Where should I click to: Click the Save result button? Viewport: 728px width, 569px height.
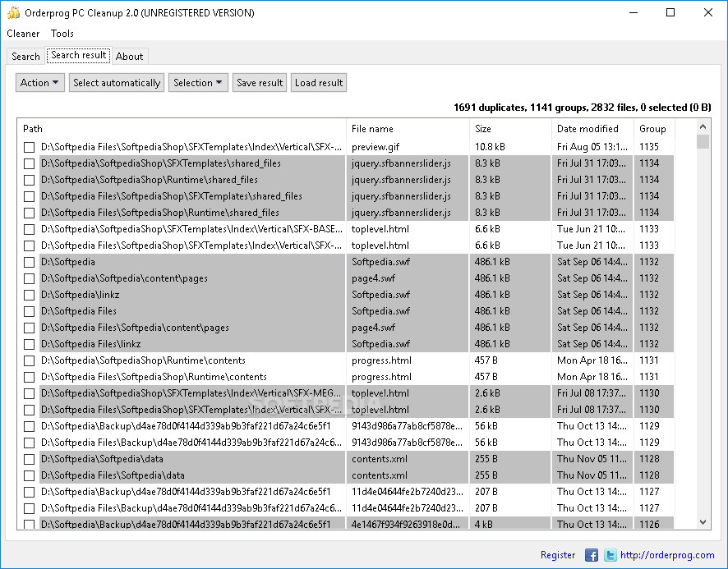(260, 83)
